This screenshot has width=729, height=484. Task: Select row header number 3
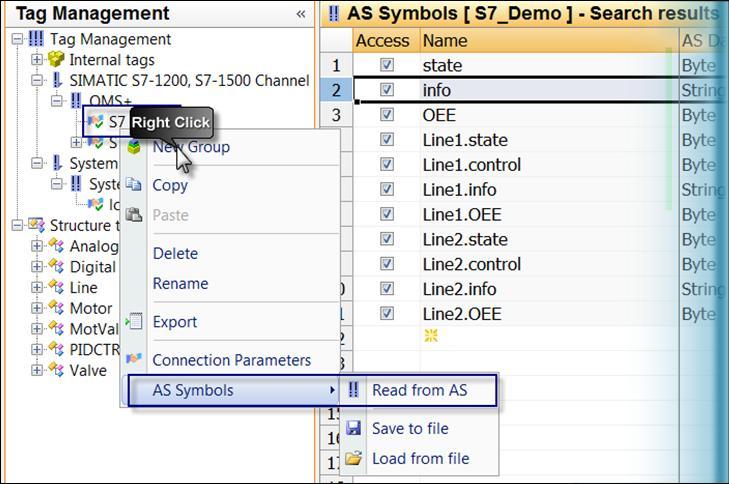click(337, 115)
